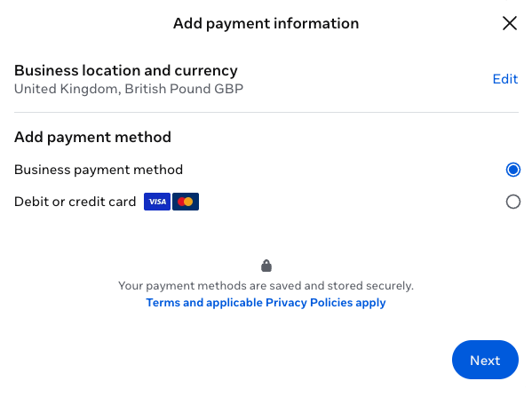Edit business location and currency
The image size is (532, 397).
505,79
